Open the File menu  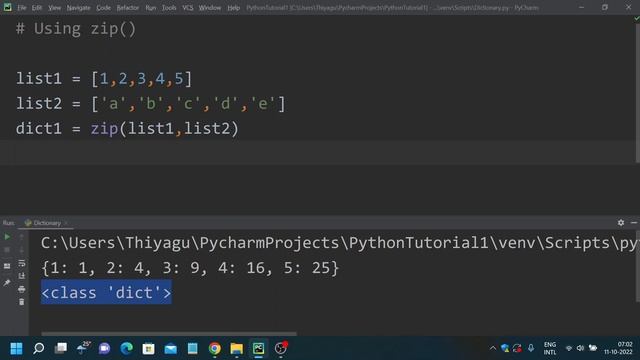point(22,8)
